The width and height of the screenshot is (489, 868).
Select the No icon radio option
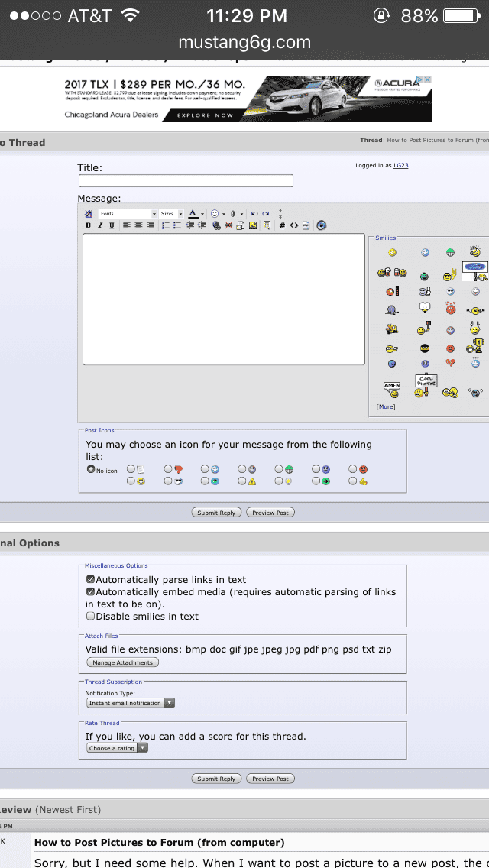click(91, 469)
